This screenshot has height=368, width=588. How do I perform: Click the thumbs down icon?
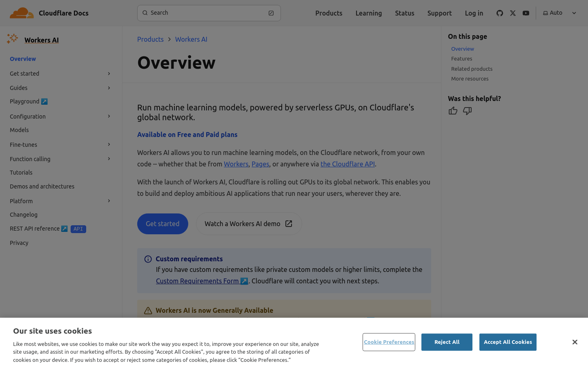click(468, 111)
